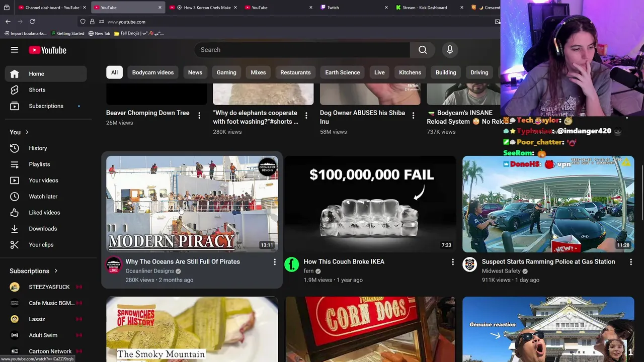Reload the page with refresh icon
The height and width of the screenshot is (362, 644).
(32, 22)
